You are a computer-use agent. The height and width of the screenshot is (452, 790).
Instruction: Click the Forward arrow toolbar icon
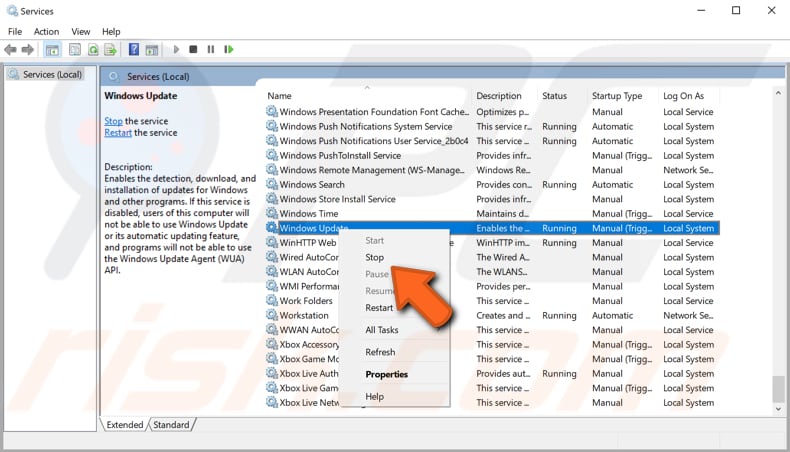point(28,49)
